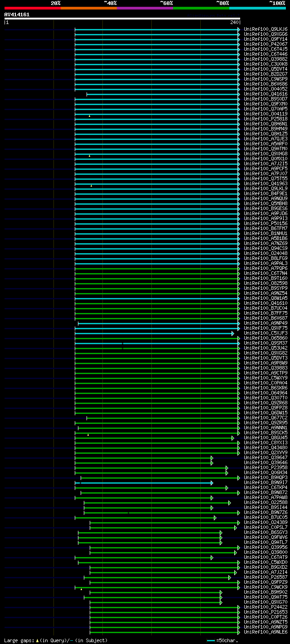
Task: Select the UniRef100_Q9ATM0 label
Action: coord(266,149)
